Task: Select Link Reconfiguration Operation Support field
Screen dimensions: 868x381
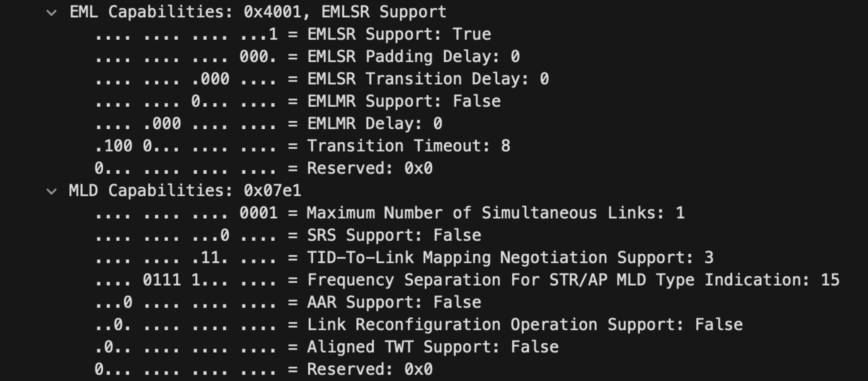Action: coord(525,325)
